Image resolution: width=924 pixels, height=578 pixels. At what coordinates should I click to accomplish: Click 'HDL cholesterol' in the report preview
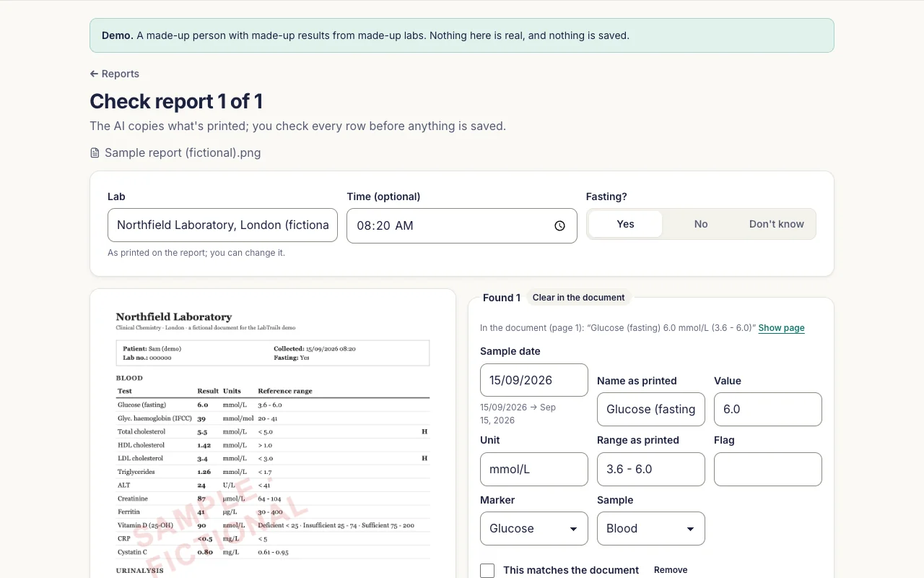click(141, 445)
